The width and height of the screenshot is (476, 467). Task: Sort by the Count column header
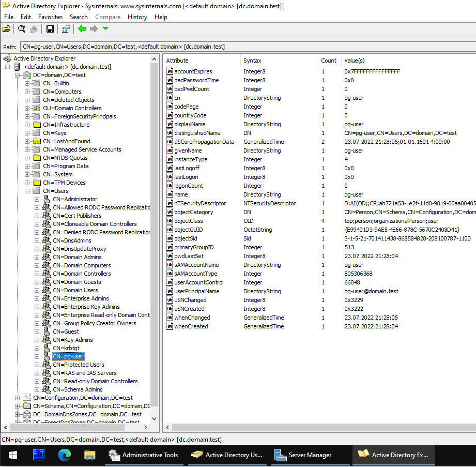(329, 61)
